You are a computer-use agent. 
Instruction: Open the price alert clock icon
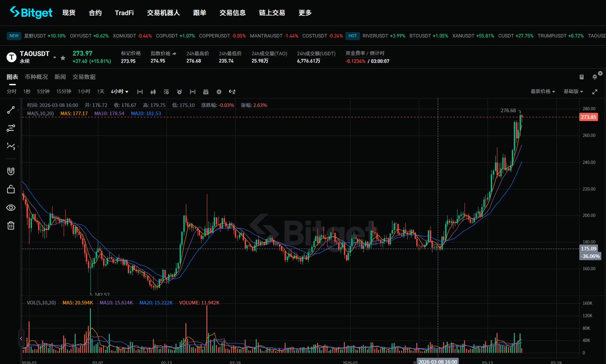click(179, 92)
